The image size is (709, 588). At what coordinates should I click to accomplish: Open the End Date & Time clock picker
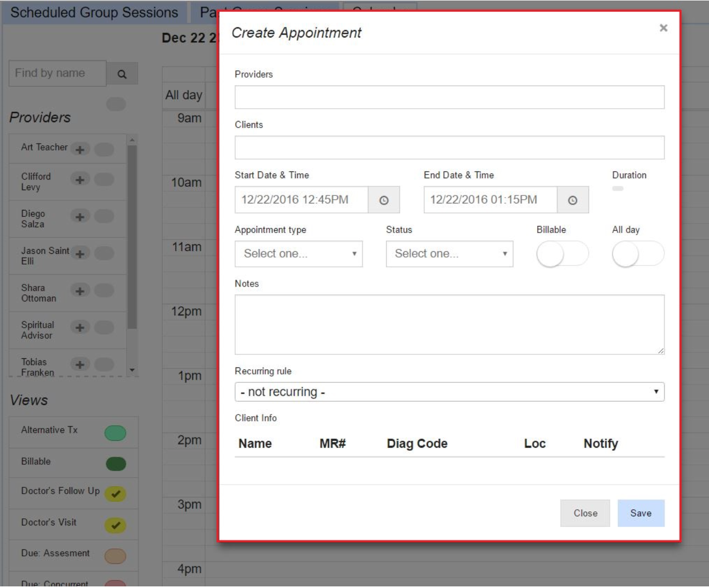coord(572,200)
